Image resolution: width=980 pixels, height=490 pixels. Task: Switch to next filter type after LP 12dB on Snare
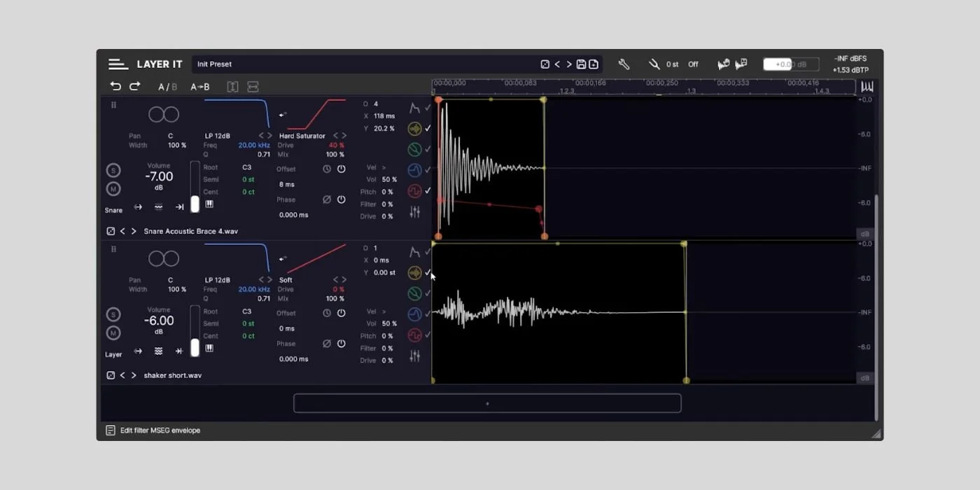270,136
